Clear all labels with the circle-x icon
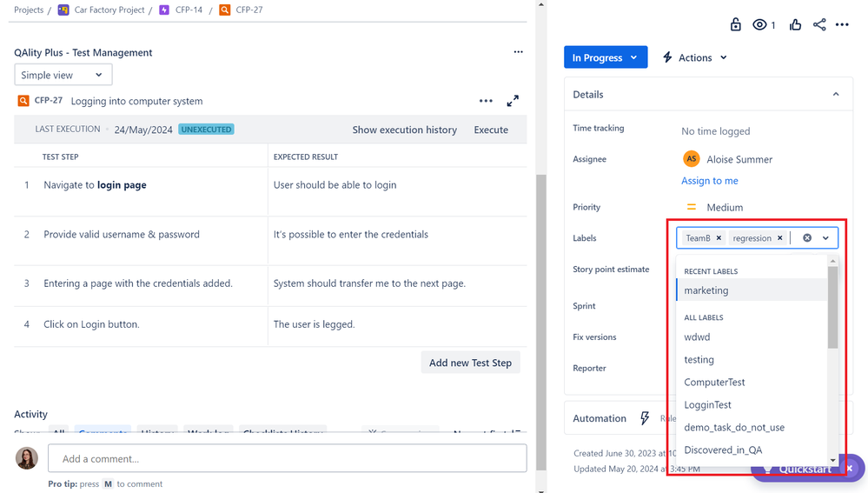 tap(807, 237)
